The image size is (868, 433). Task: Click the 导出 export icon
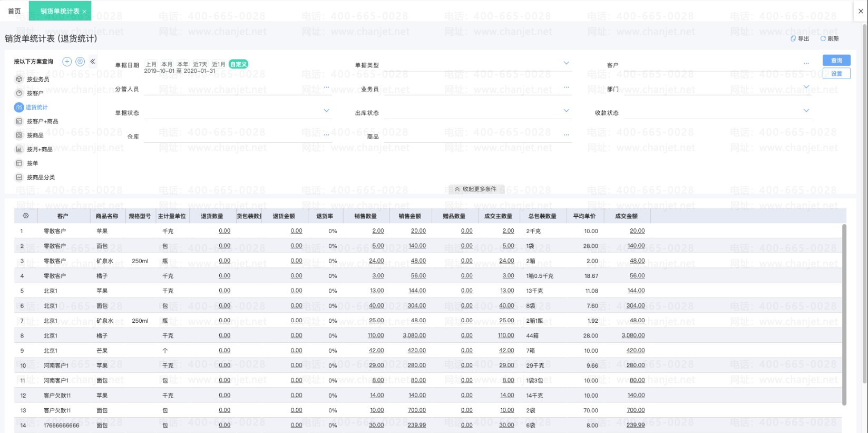[x=793, y=39]
